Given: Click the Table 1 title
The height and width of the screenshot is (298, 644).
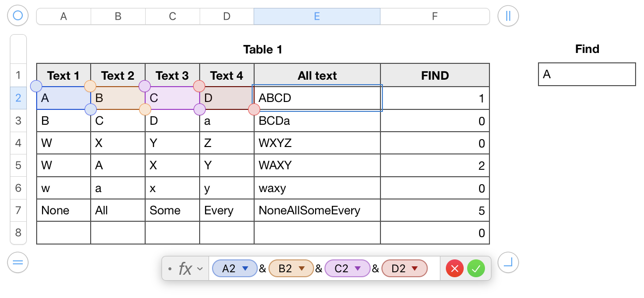Looking at the screenshot, I should (263, 50).
